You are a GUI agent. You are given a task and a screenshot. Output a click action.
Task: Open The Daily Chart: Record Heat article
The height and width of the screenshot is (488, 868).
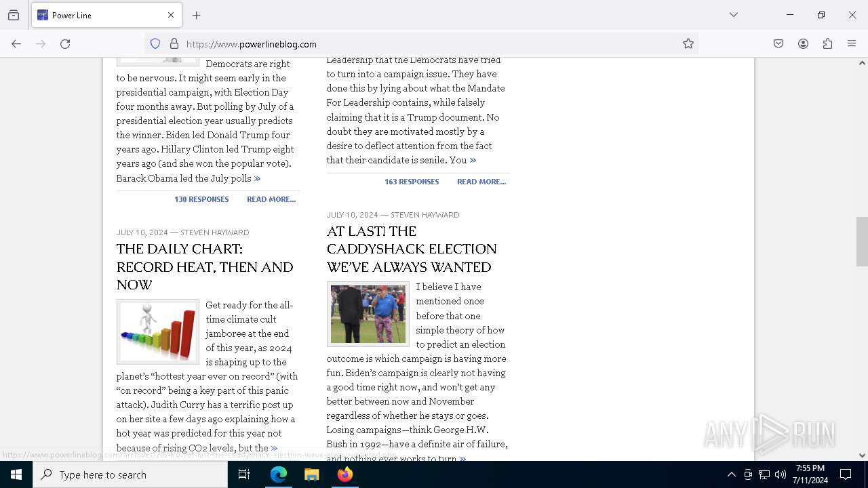point(205,267)
